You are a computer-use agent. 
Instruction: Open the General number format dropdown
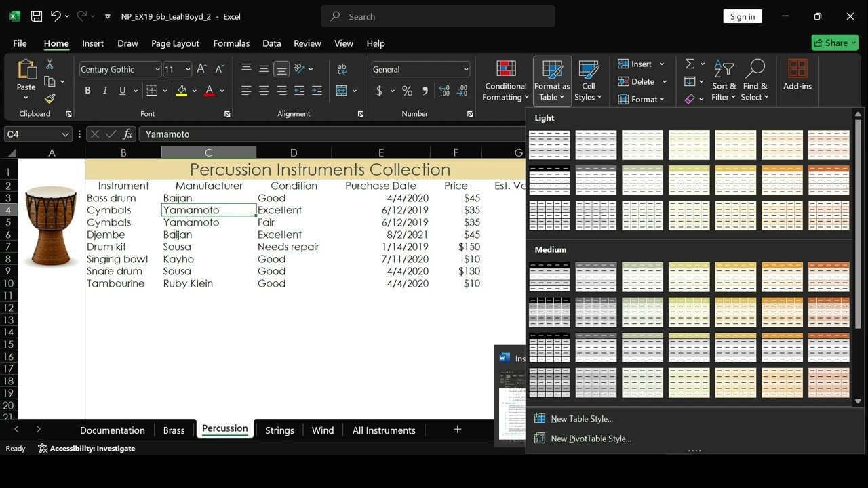click(466, 69)
